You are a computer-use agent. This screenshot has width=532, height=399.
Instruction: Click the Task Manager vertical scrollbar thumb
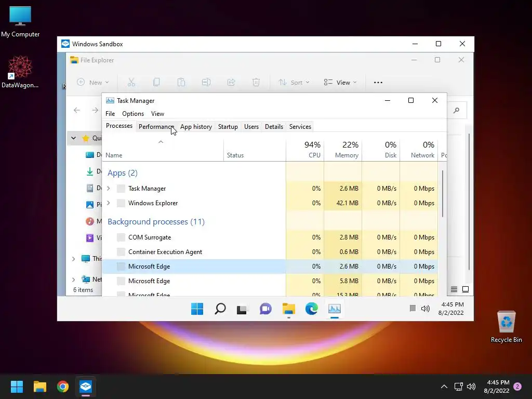point(443,193)
